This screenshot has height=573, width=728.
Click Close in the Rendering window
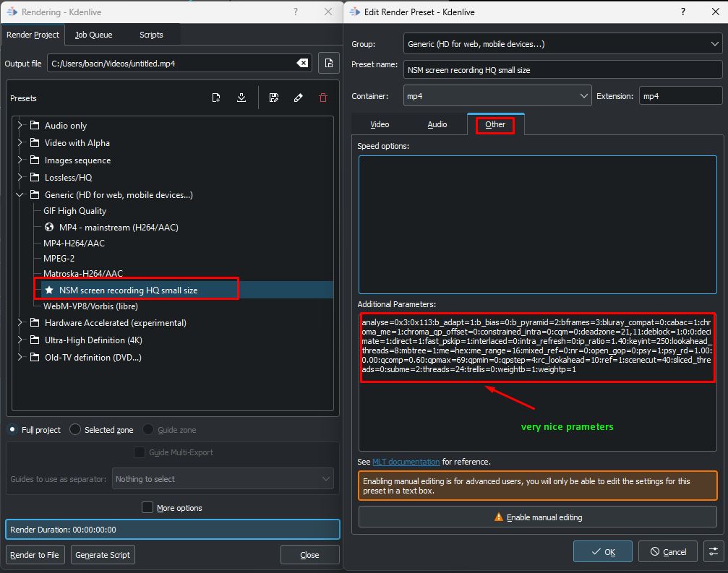click(x=309, y=554)
